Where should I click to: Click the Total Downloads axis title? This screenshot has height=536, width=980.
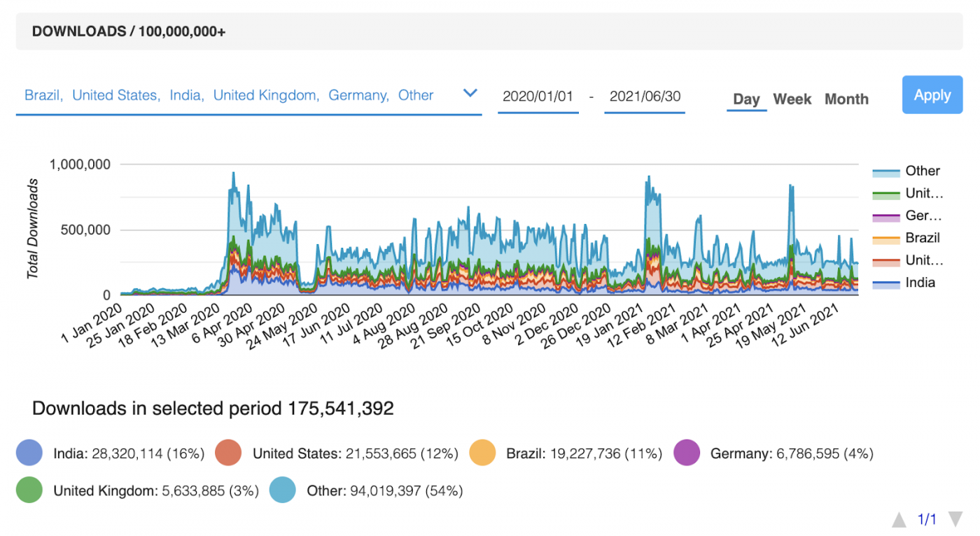coord(32,229)
